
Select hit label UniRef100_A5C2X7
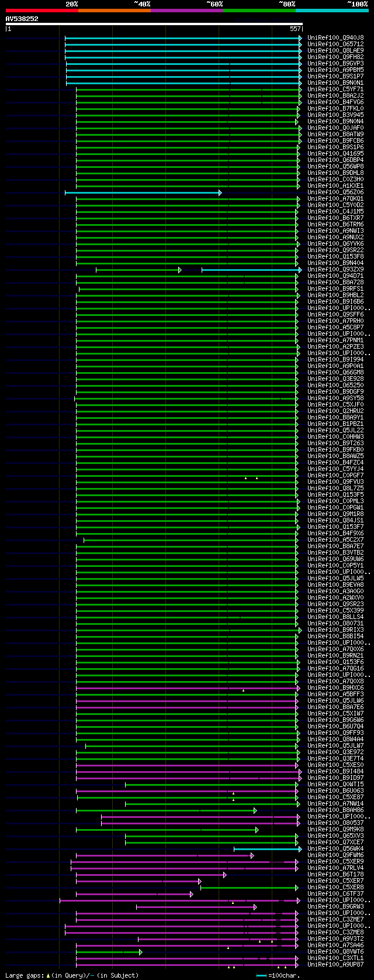[x=335, y=539]
